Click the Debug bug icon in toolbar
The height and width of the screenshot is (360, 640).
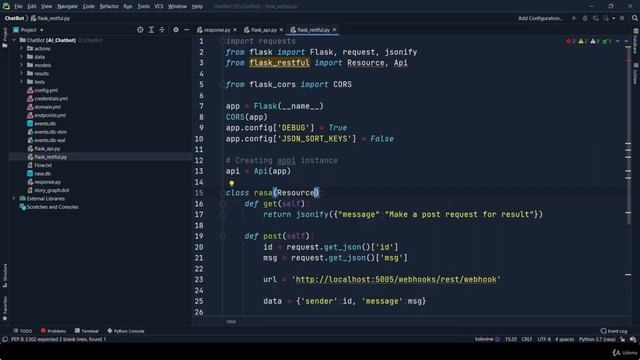coord(585,18)
